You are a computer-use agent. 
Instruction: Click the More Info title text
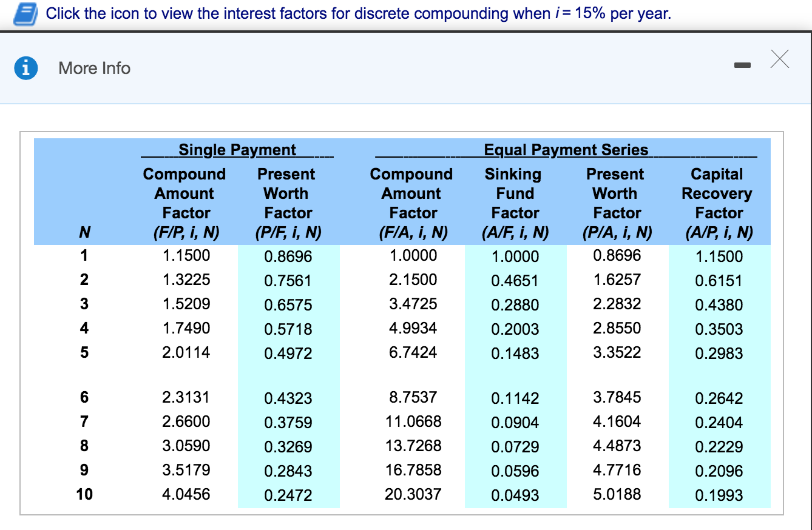coord(93,68)
